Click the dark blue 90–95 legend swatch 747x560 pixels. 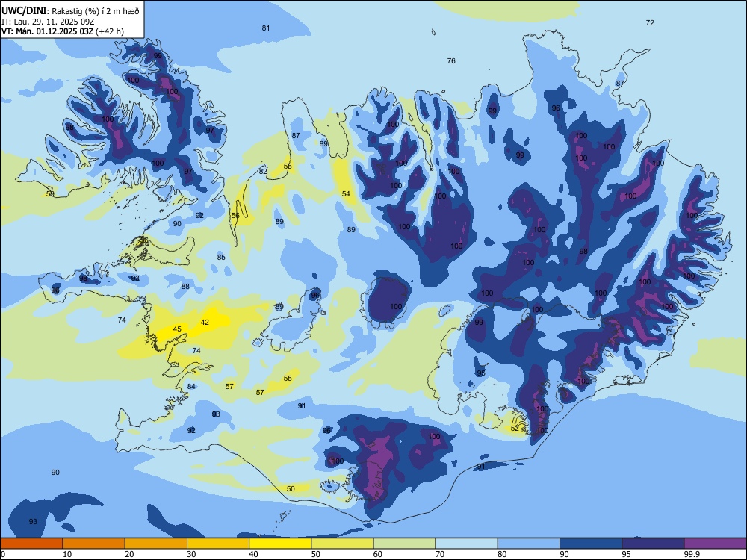pyautogui.click(x=591, y=544)
